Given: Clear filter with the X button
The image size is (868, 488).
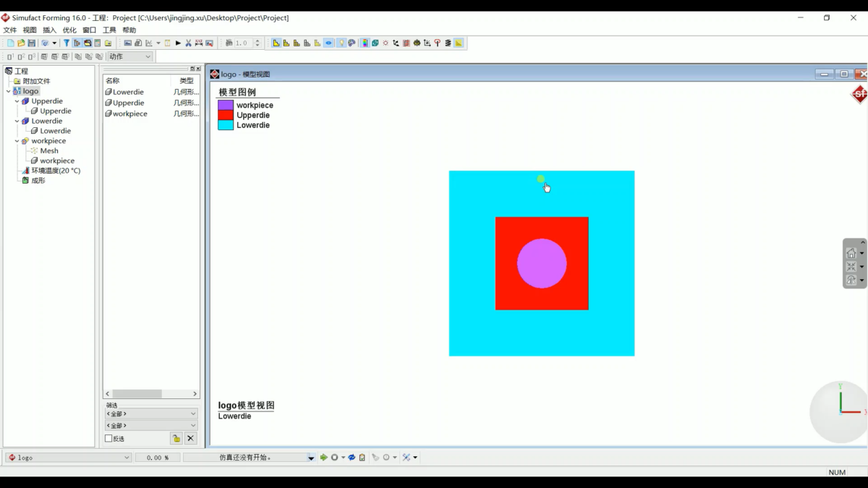Looking at the screenshot, I should [190, 438].
